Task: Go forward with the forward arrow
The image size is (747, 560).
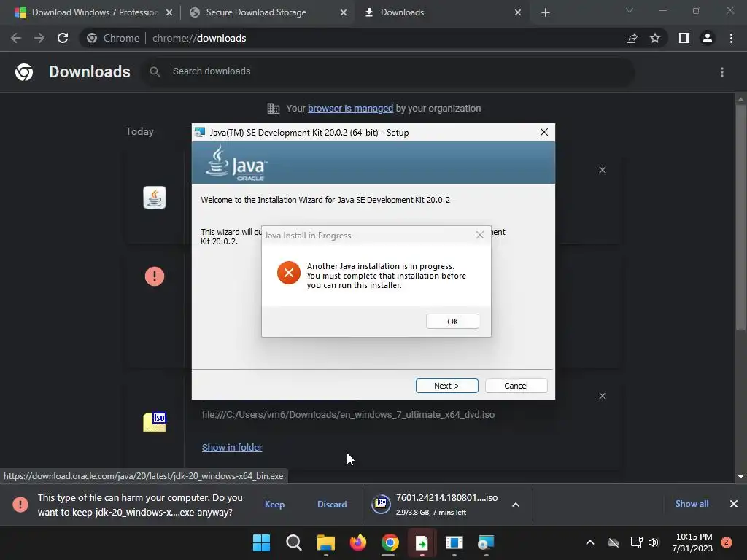Action: (x=39, y=38)
